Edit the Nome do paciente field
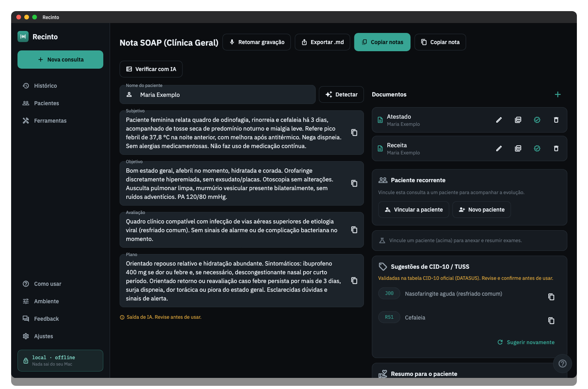This screenshot has width=588, height=389. tap(218, 95)
